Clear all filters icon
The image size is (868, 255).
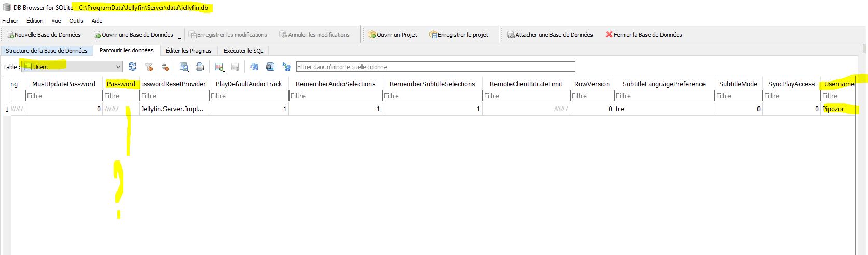coord(149,67)
